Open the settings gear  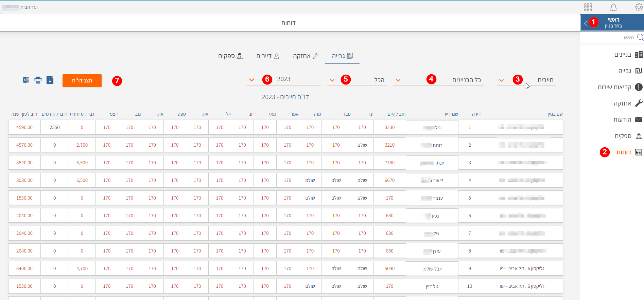click(639, 7)
